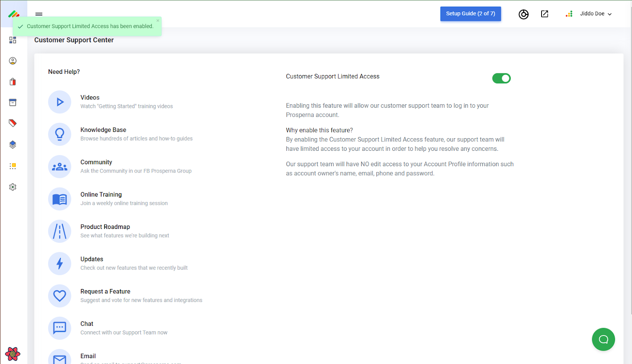Screen dimensions: 632x364
Task: Open the Email support link
Action: 88,356
